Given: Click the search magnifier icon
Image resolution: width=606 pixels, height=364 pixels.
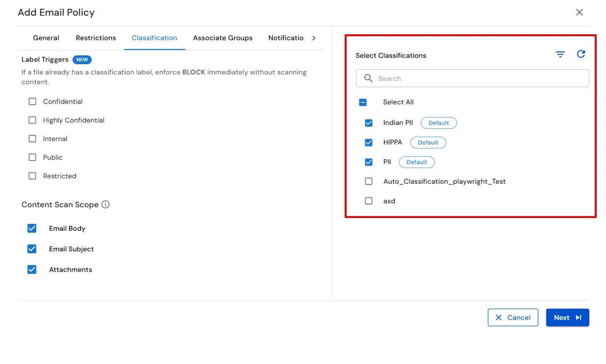Looking at the screenshot, I should click(369, 78).
